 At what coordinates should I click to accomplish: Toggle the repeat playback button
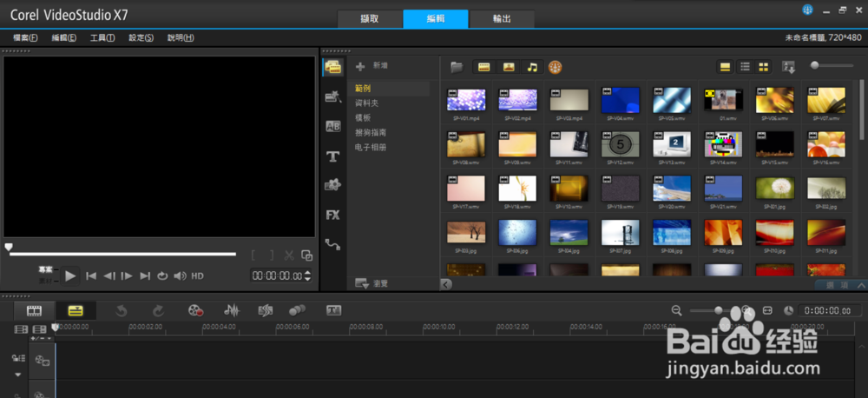(x=162, y=275)
